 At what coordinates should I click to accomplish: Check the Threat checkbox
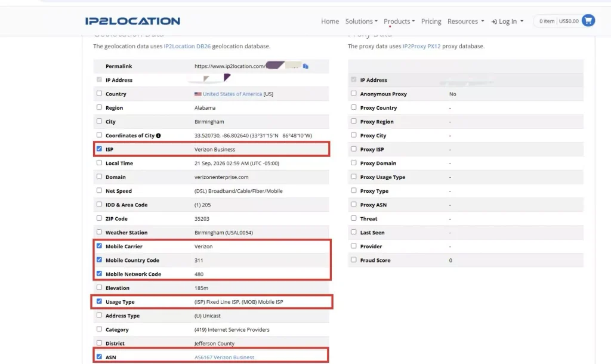click(354, 218)
